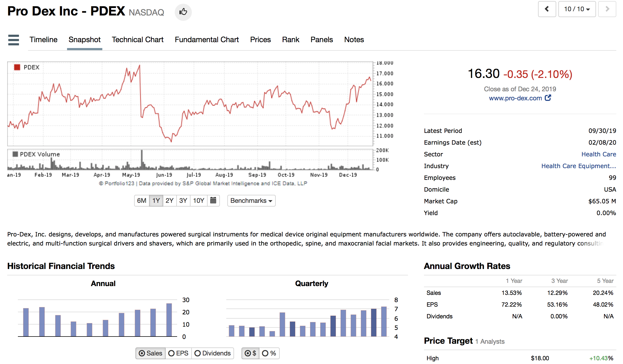Viewport: 623px width, 364px height.
Task: Click the next stock arrow button
Action: [607, 9]
